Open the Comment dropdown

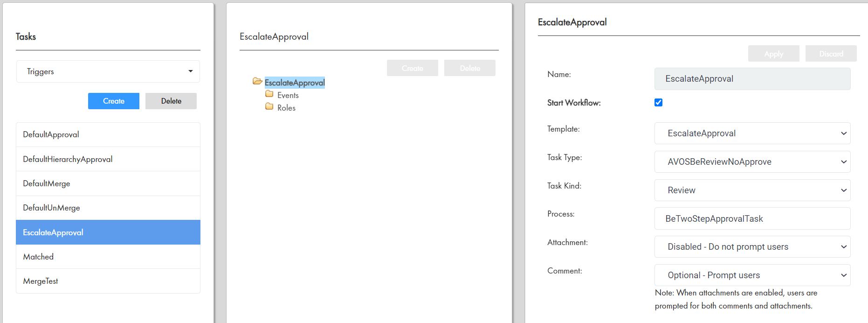click(x=752, y=275)
